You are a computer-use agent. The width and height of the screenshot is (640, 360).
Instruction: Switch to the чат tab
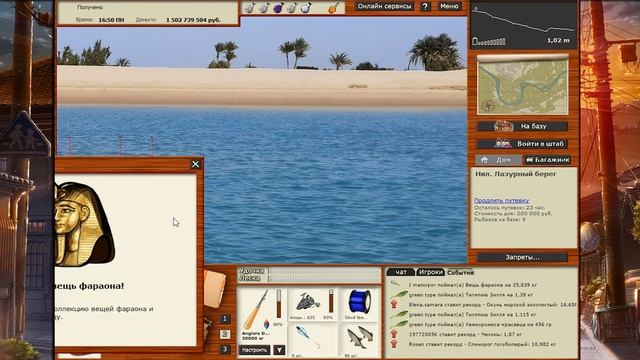401,272
